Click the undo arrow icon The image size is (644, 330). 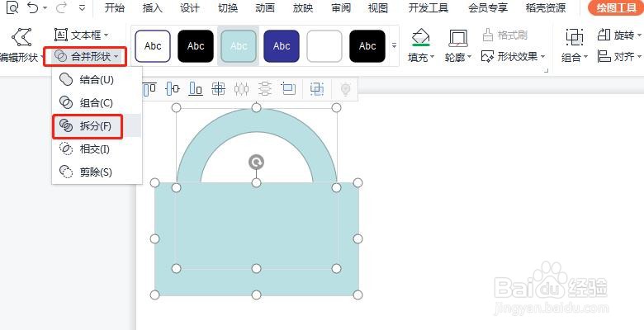pos(33,7)
